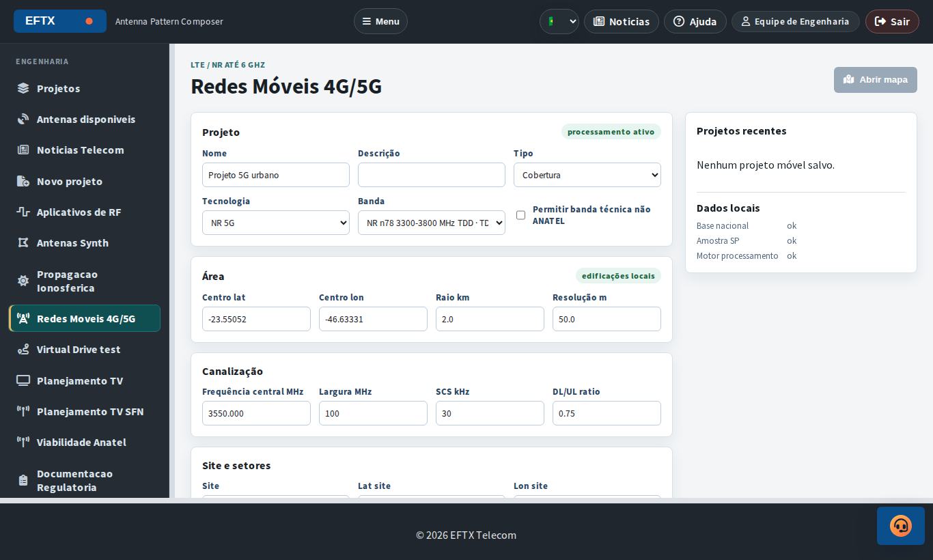Go to Antenas disponiveis page
This screenshot has height=560, width=933.
pos(85,119)
